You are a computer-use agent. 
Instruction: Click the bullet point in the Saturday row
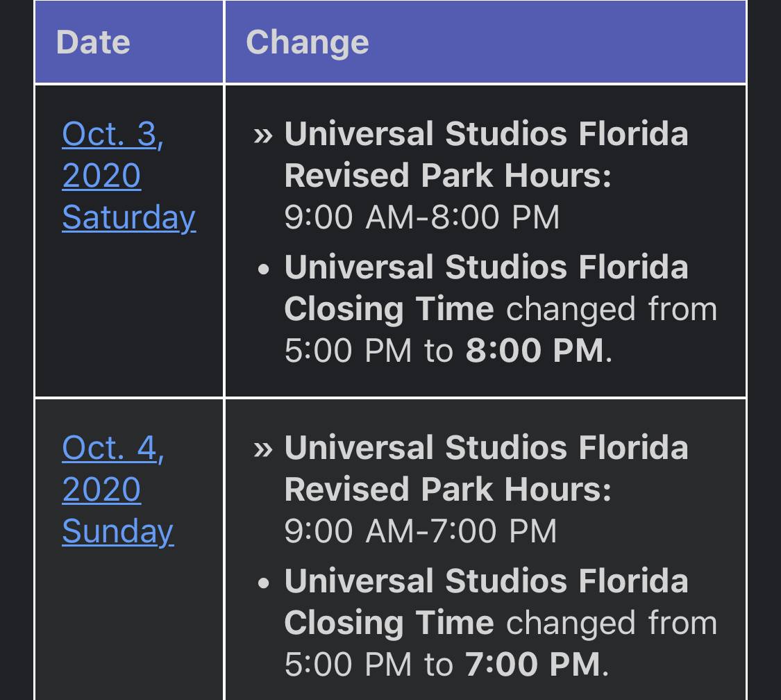[263, 269]
